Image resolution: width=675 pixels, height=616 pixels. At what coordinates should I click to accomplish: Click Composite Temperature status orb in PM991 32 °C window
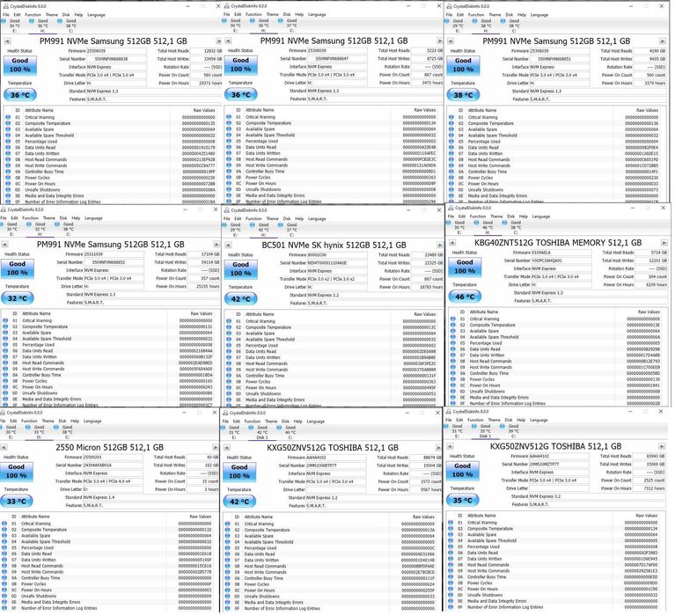pos(5,326)
